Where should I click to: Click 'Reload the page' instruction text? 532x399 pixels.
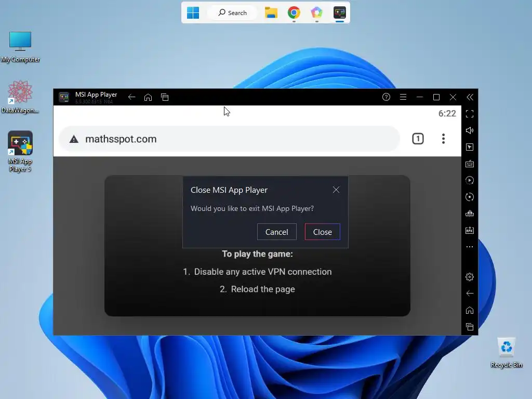point(262,289)
